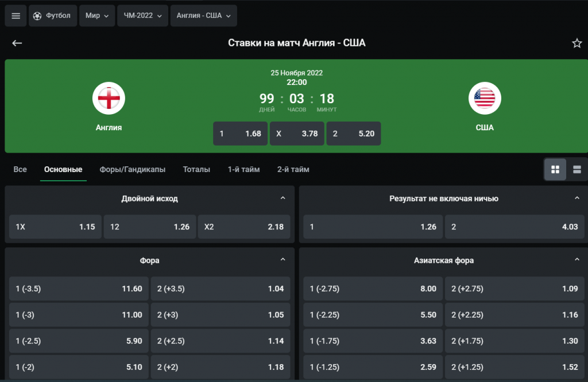Click the USA flag icon
Screen dimensions: 588x382
[x=485, y=99]
